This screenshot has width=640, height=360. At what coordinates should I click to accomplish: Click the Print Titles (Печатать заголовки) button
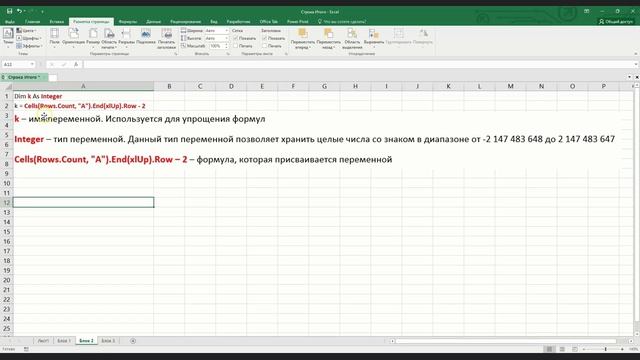coord(167,38)
